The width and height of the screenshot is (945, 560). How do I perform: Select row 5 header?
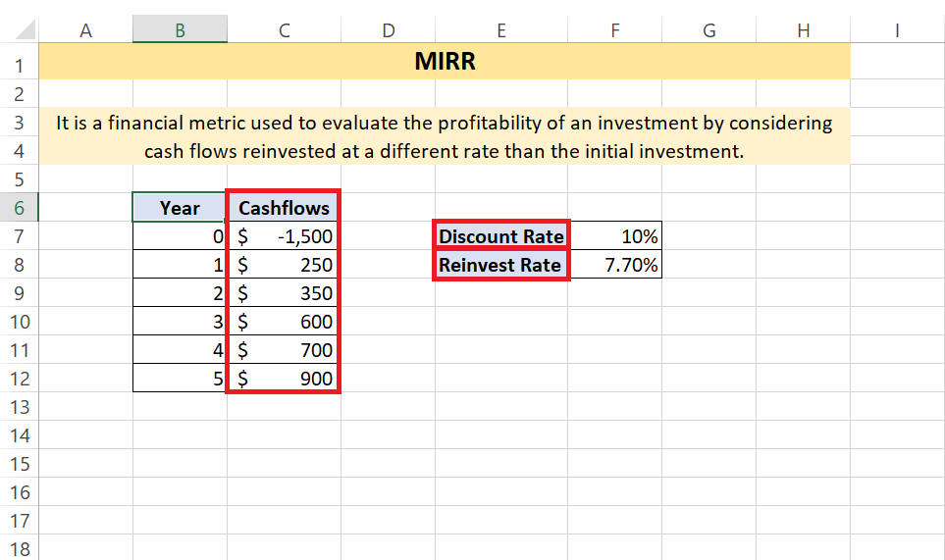[x=20, y=178]
